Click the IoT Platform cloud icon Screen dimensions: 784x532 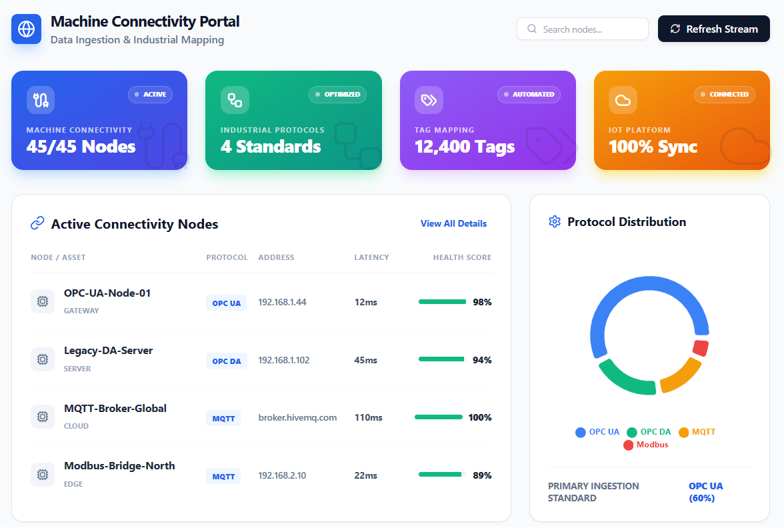pos(623,100)
